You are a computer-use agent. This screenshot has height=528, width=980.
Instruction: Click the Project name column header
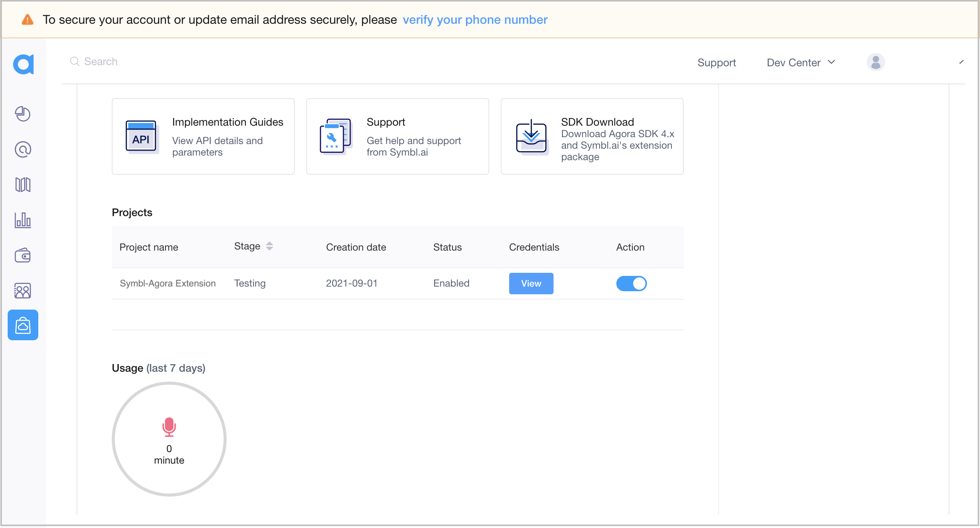coord(149,247)
